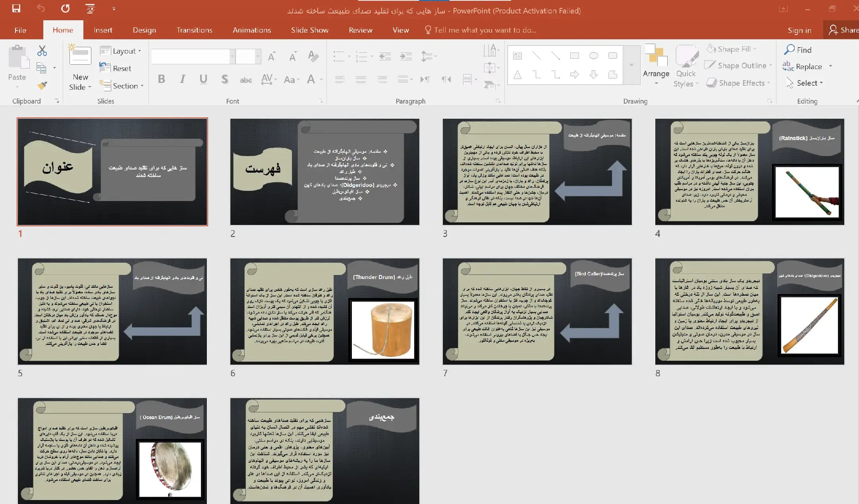Click the Increase List Level icon
The image size is (859, 504).
pos(405,56)
